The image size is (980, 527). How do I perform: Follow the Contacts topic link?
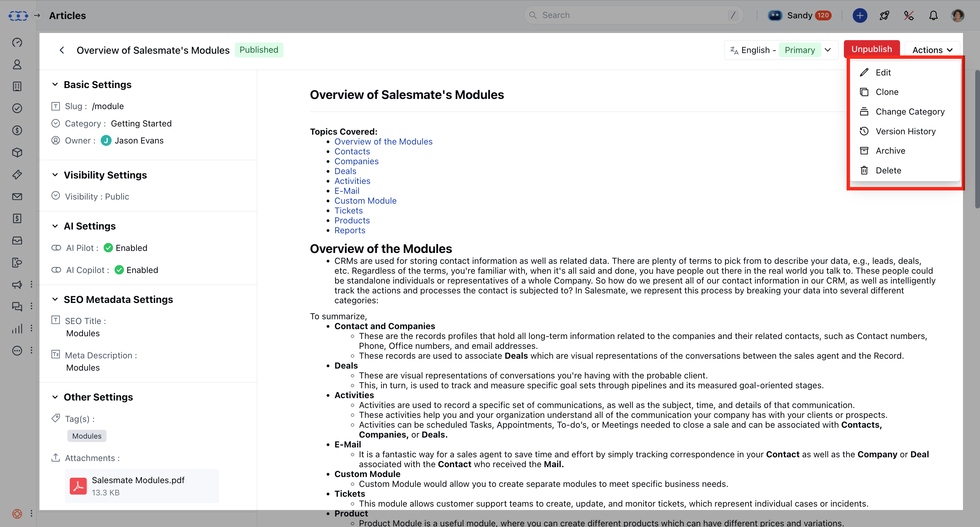(352, 151)
